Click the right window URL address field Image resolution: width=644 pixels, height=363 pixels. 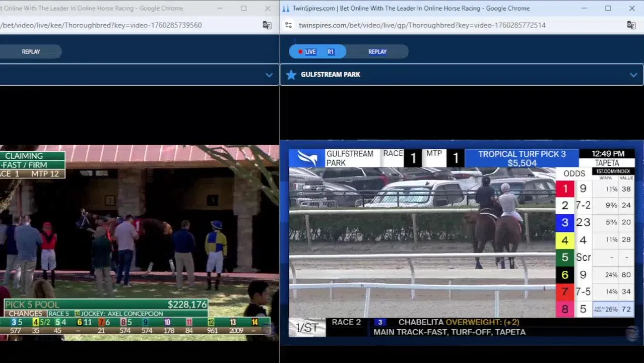[x=422, y=25]
